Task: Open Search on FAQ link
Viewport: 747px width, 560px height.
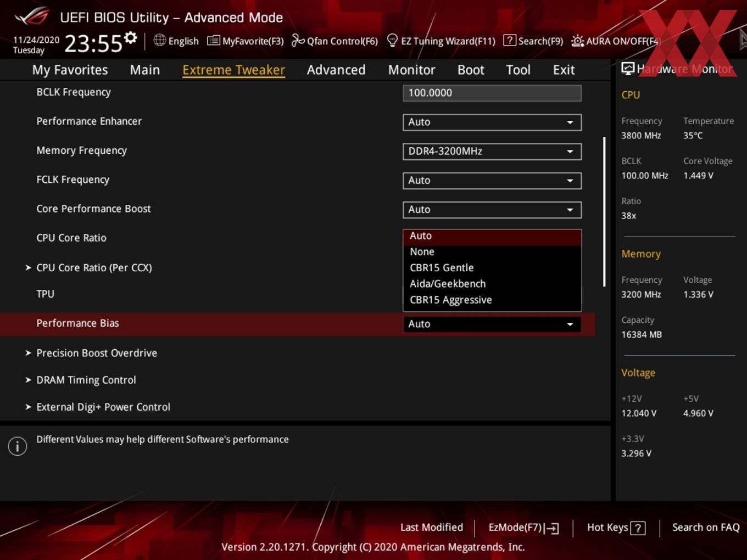Action: pos(706,528)
